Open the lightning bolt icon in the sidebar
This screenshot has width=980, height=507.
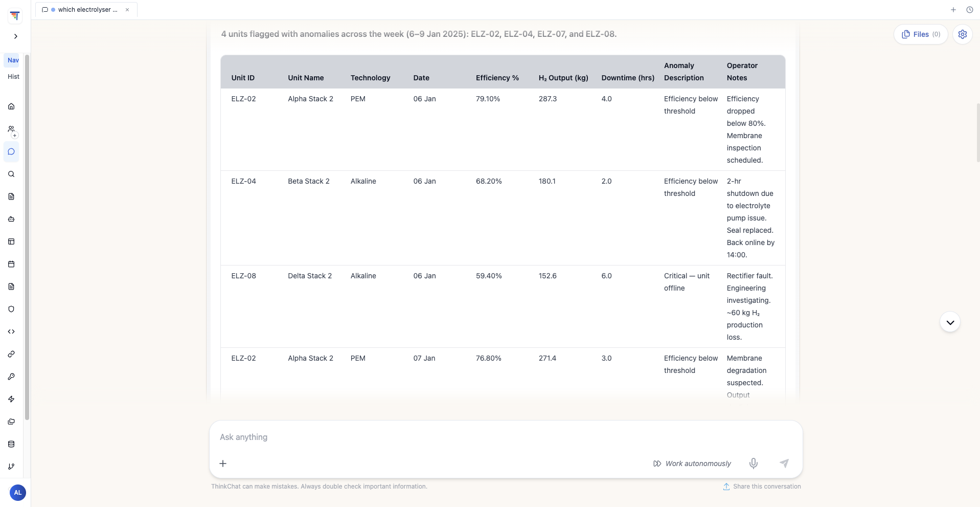pyautogui.click(x=11, y=399)
